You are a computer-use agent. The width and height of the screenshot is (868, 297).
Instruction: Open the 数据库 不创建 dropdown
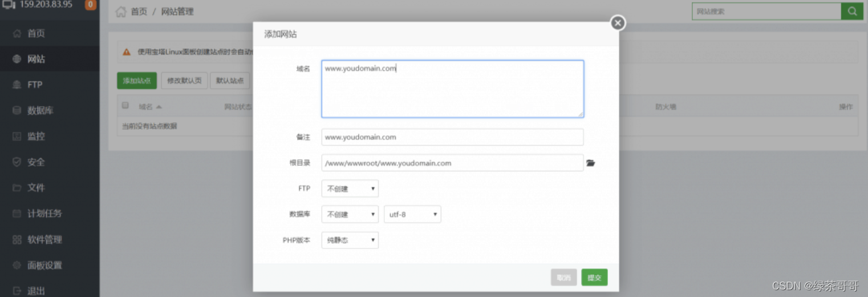(x=350, y=215)
